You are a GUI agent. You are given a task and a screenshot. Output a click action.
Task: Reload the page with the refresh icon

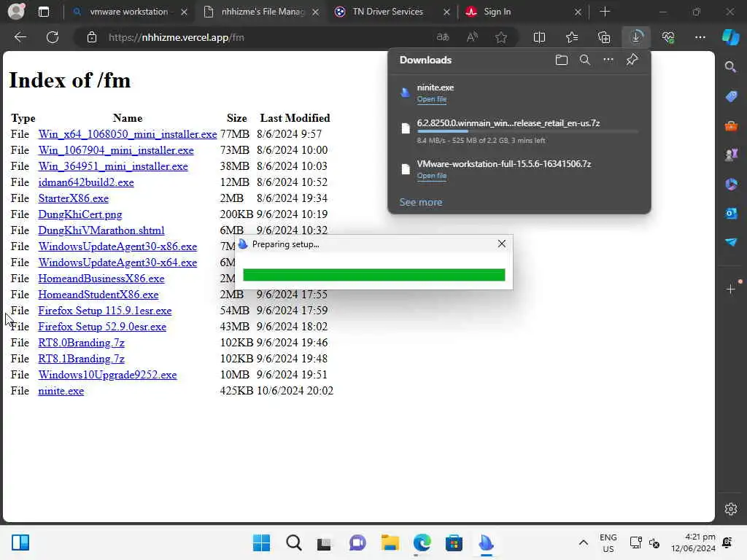[x=53, y=37]
